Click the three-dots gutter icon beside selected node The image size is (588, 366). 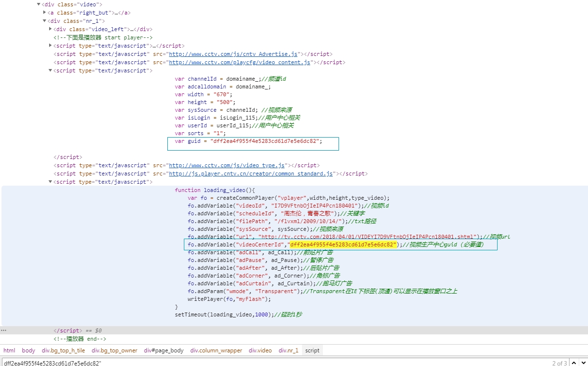coord(3,330)
